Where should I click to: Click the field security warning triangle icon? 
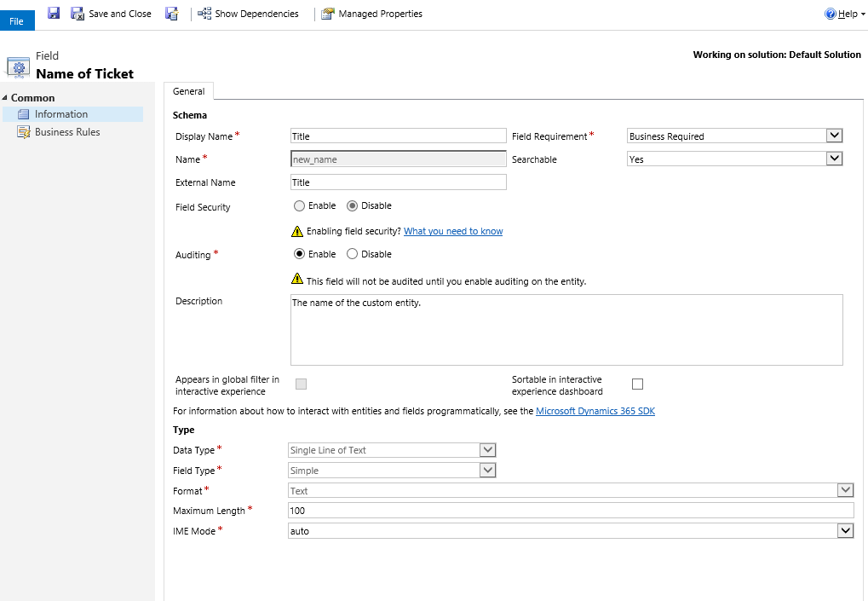(x=297, y=231)
